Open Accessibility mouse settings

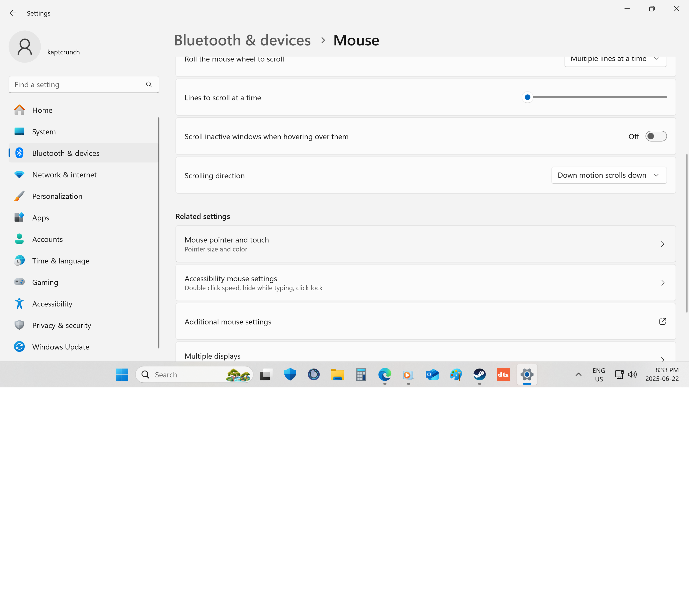coord(426,283)
